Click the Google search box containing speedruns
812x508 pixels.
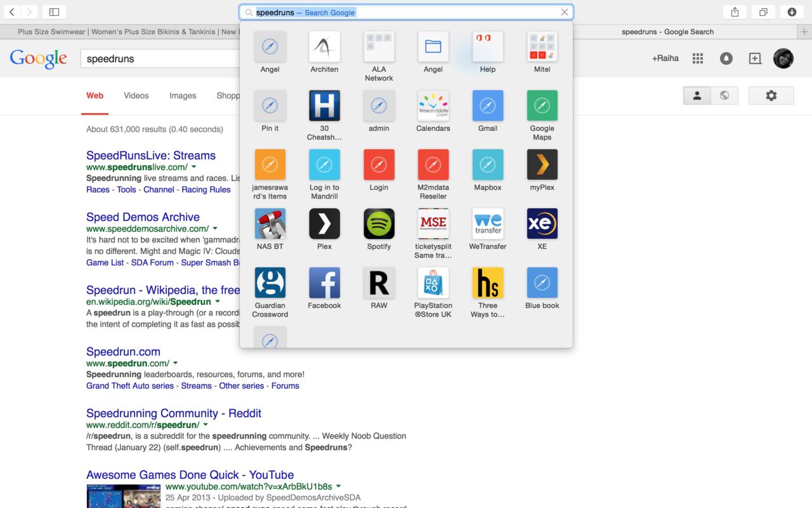(160, 58)
